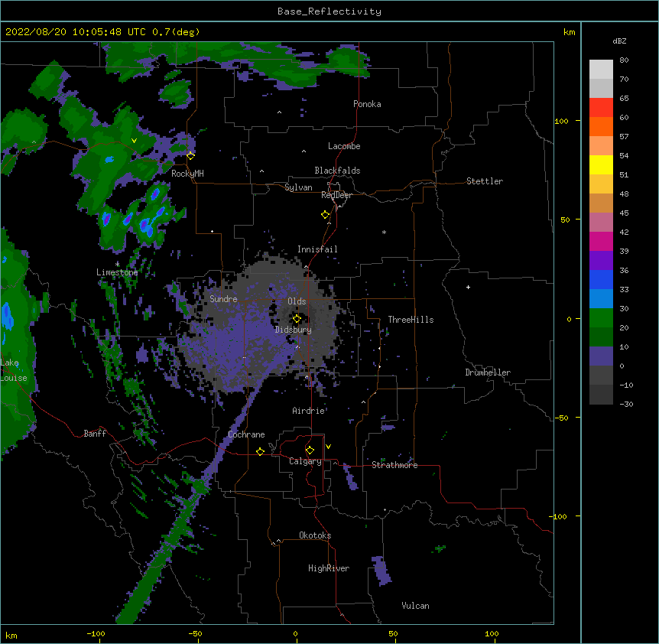Click the Strathmore label

pos(394,465)
